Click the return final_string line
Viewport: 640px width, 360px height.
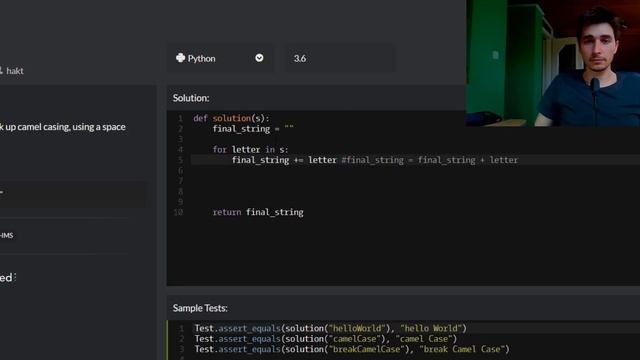pyautogui.click(x=258, y=212)
